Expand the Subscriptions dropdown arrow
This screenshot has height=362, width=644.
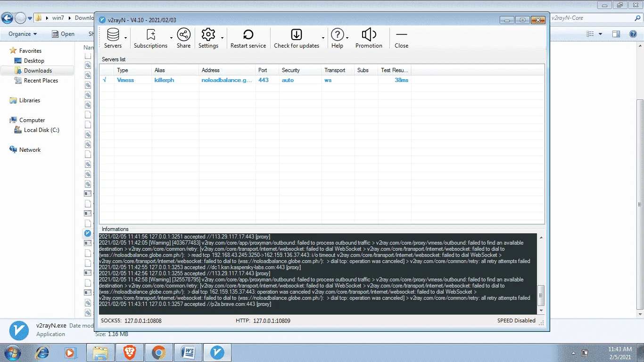pyautogui.click(x=171, y=38)
